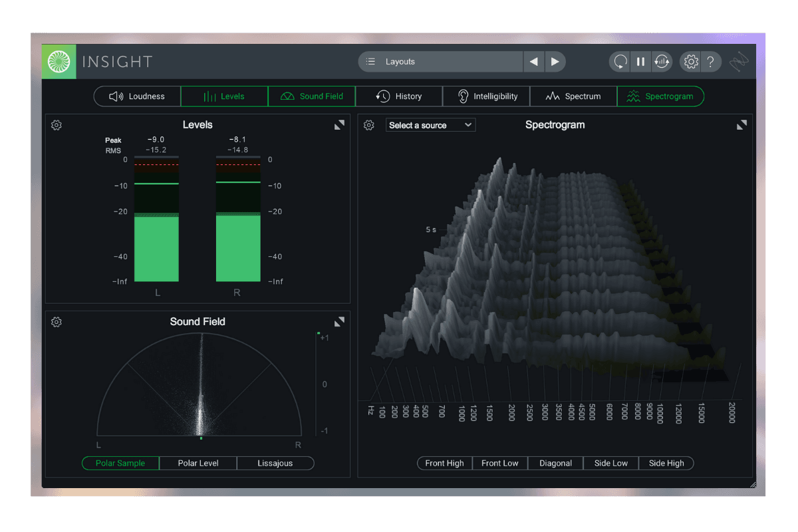Click the 1000 Hz frequency label
This screenshot has height=532, width=798.
coord(462,413)
